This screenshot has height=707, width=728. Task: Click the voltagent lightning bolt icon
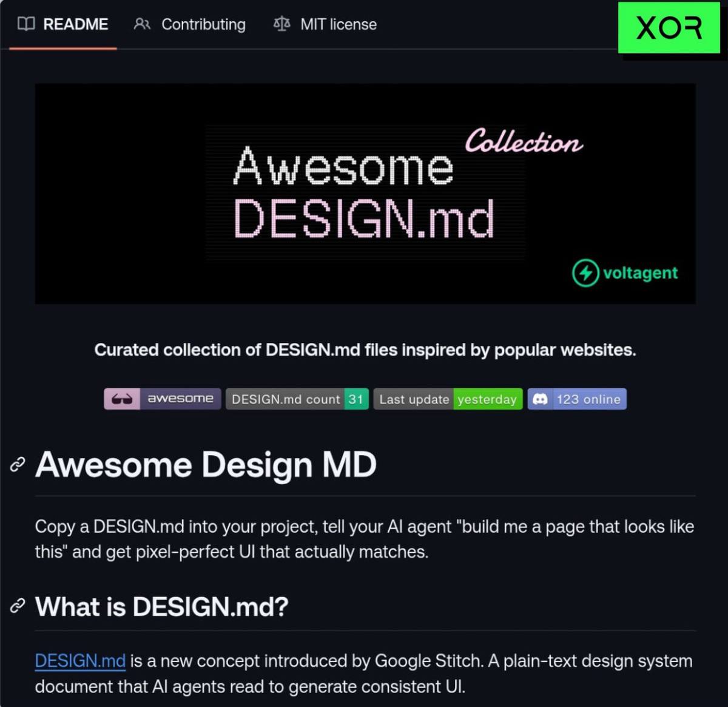[585, 273]
